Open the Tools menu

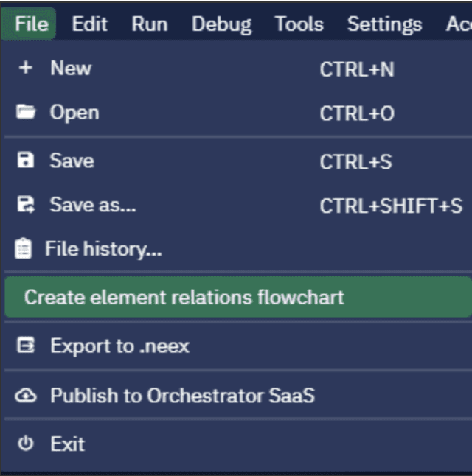299,24
